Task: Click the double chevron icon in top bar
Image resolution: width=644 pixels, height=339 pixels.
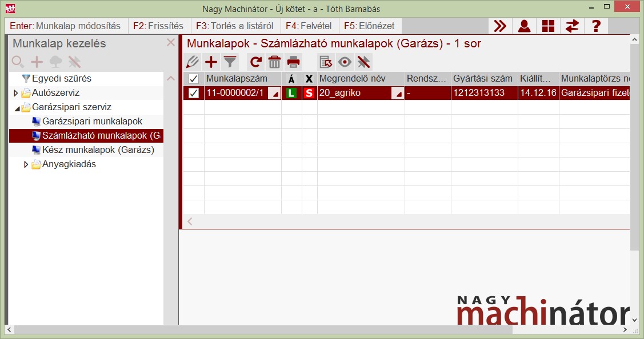Action: click(500, 26)
